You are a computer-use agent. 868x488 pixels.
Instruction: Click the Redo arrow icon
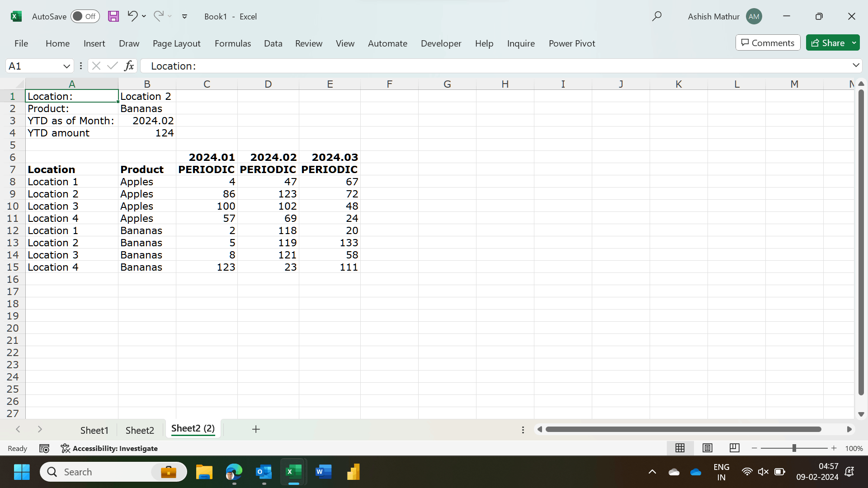coord(158,16)
